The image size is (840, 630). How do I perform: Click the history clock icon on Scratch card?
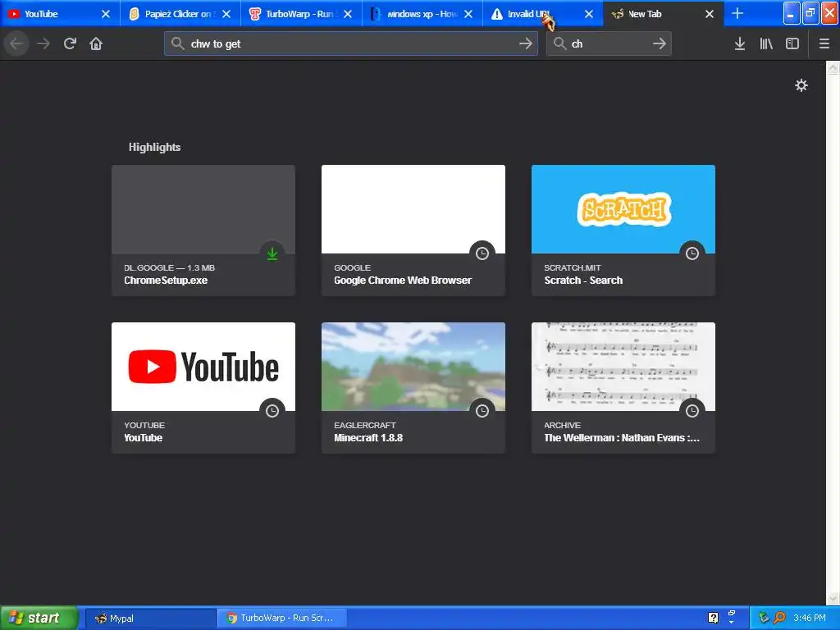pos(692,253)
